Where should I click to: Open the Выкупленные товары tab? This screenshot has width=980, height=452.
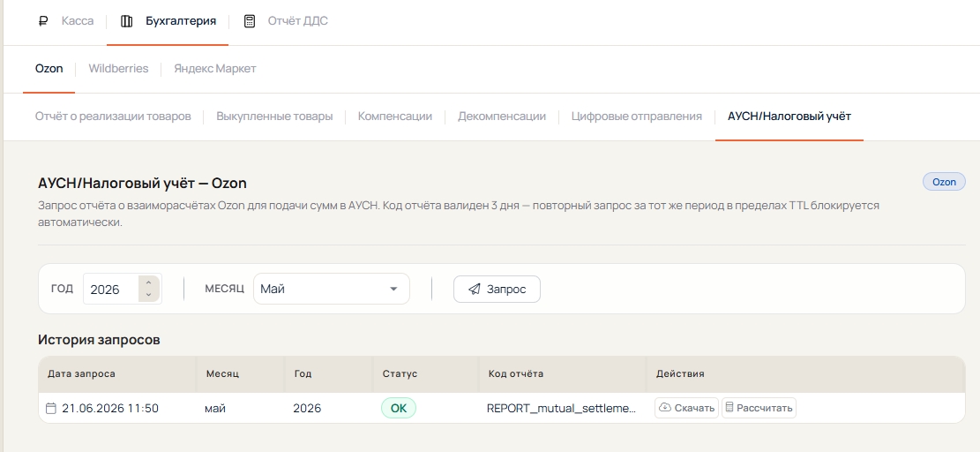(x=274, y=117)
